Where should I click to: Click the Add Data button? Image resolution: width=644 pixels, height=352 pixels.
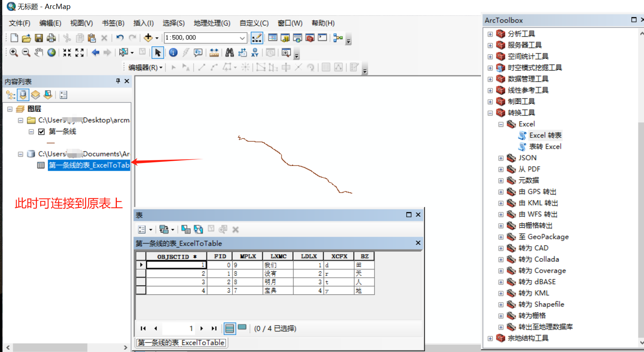click(x=148, y=38)
